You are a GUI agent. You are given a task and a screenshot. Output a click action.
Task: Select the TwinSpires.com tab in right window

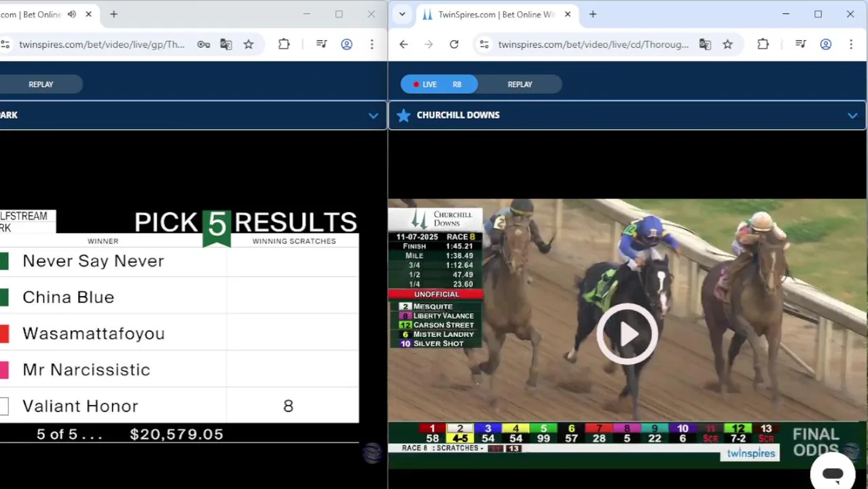coord(496,14)
